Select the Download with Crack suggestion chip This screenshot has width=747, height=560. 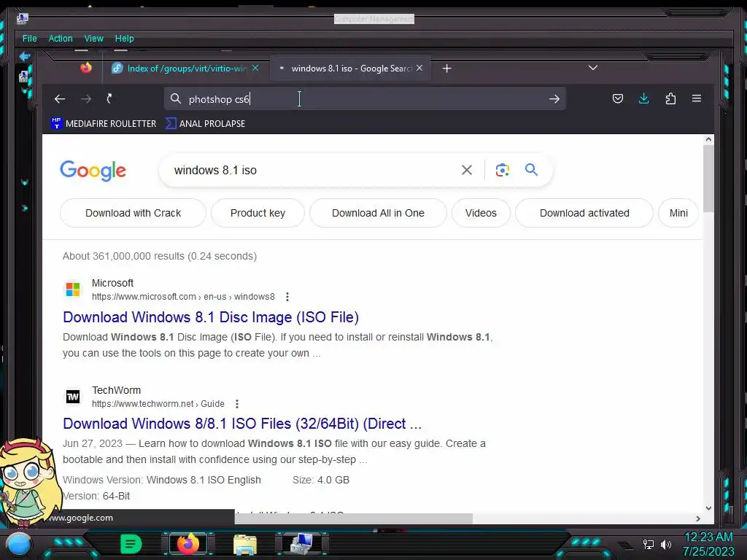tap(133, 213)
